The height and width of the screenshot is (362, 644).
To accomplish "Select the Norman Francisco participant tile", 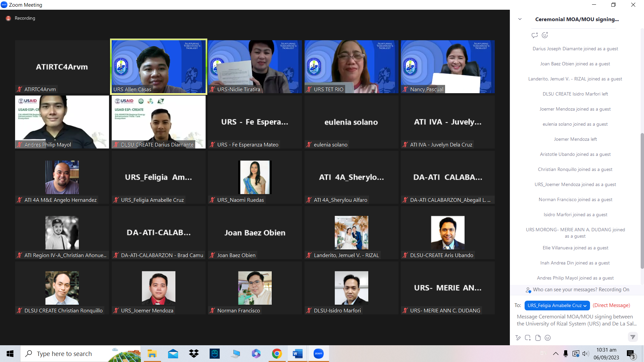I will coord(255,288).
